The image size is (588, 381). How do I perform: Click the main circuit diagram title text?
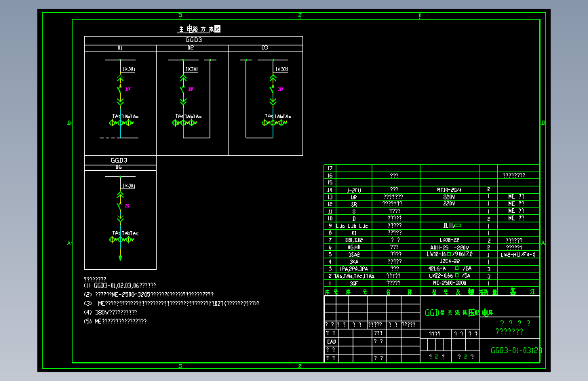[199, 29]
